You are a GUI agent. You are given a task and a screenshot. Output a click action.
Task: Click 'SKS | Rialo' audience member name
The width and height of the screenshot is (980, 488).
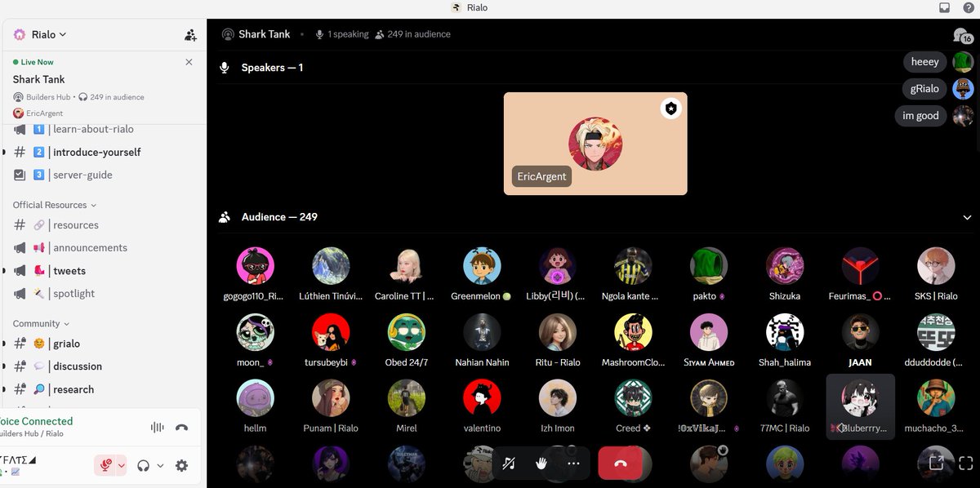coord(936,296)
